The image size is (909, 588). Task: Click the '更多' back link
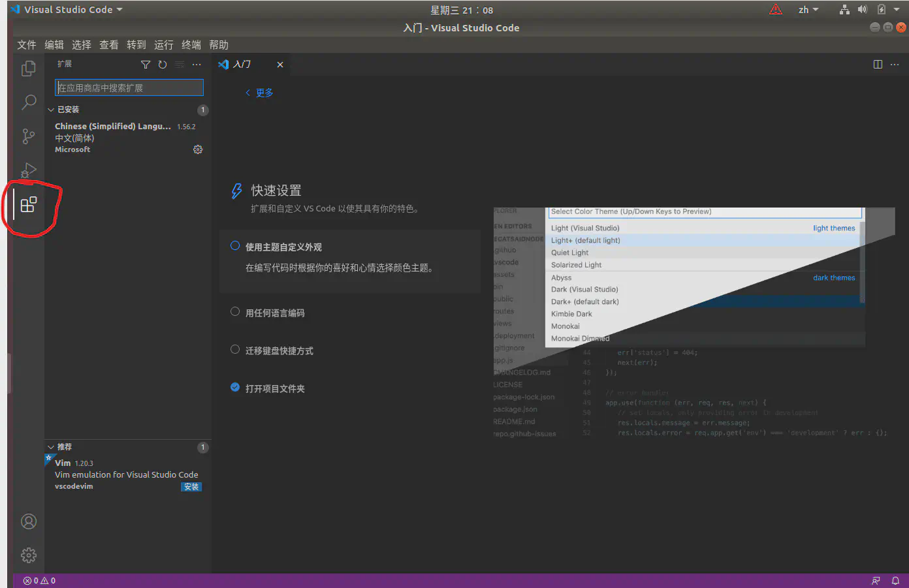pyautogui.click(x=260, y=93)
